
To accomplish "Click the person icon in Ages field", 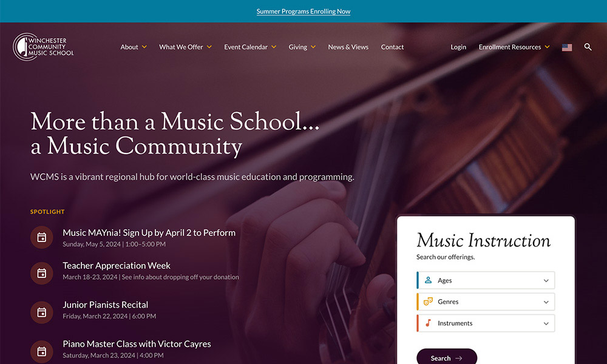I will click(x=428, y=280).
